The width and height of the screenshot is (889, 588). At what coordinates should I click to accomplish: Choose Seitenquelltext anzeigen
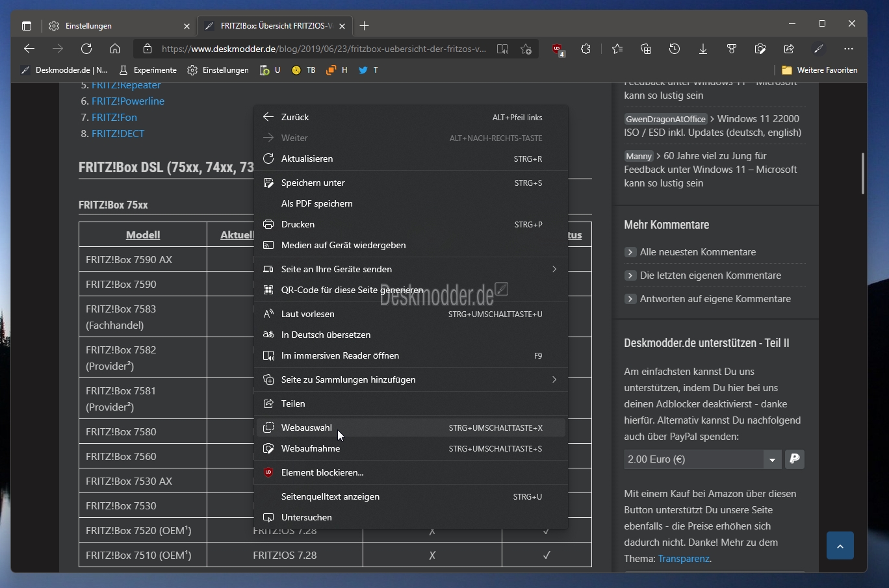(x=411, y=496)
